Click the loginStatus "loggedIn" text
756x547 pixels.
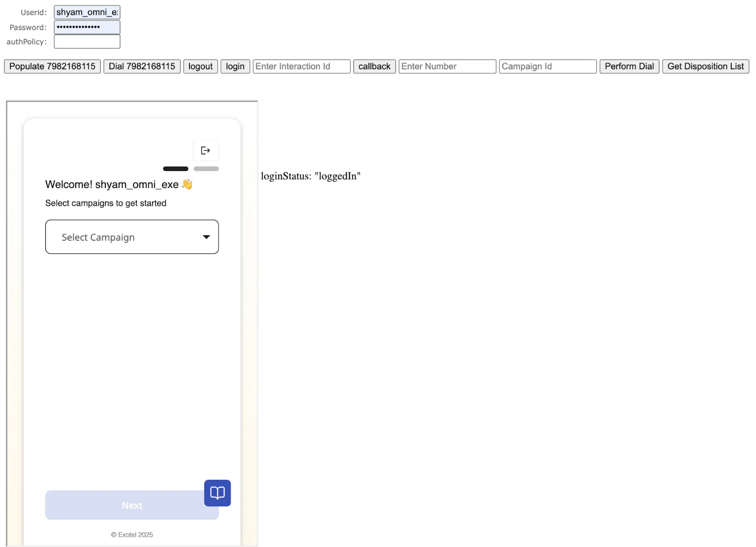click(310, 176)
